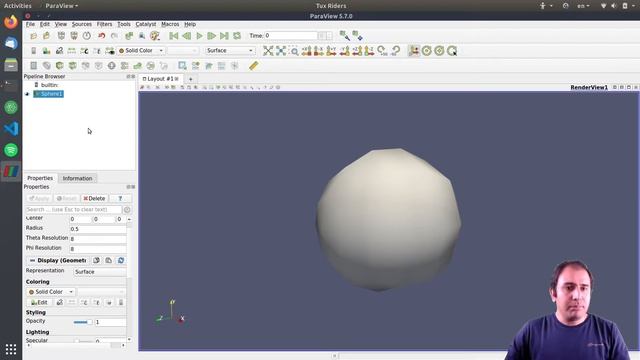Set view direction to -Y
This screenshot has width=640, height=360.
click(x=344, y=51)
